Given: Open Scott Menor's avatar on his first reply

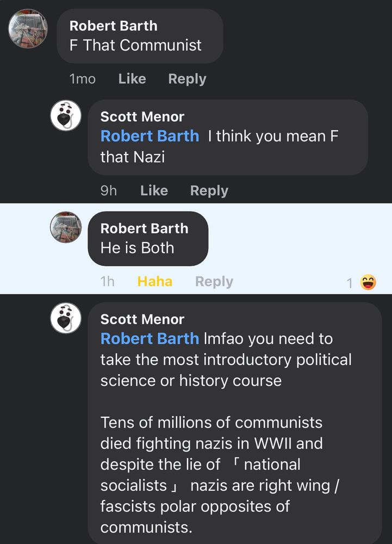Looking at the screenshot, I should tap(66, 115).
